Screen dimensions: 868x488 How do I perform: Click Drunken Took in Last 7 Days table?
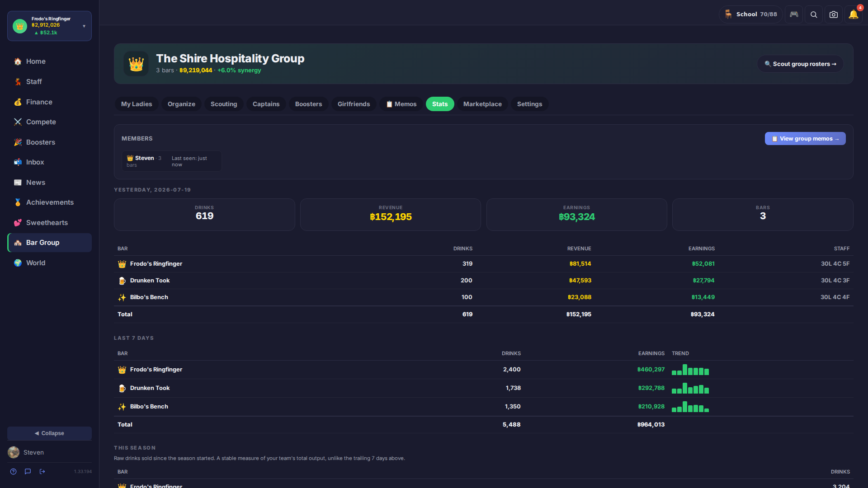(150, 388)
